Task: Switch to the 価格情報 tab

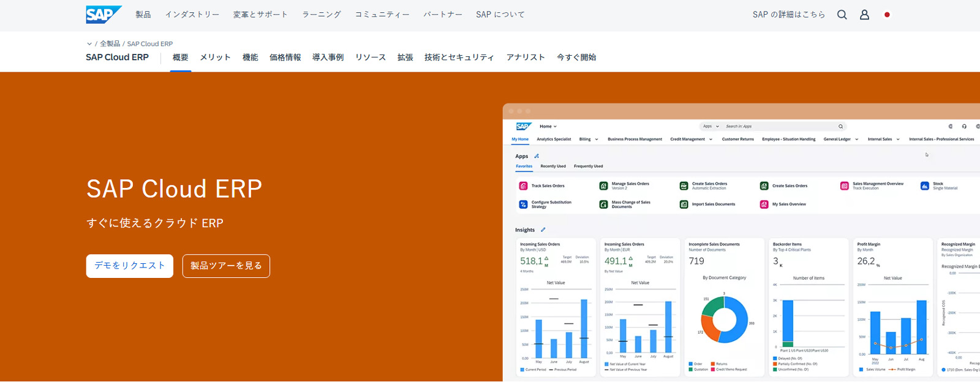Action: 285,58
